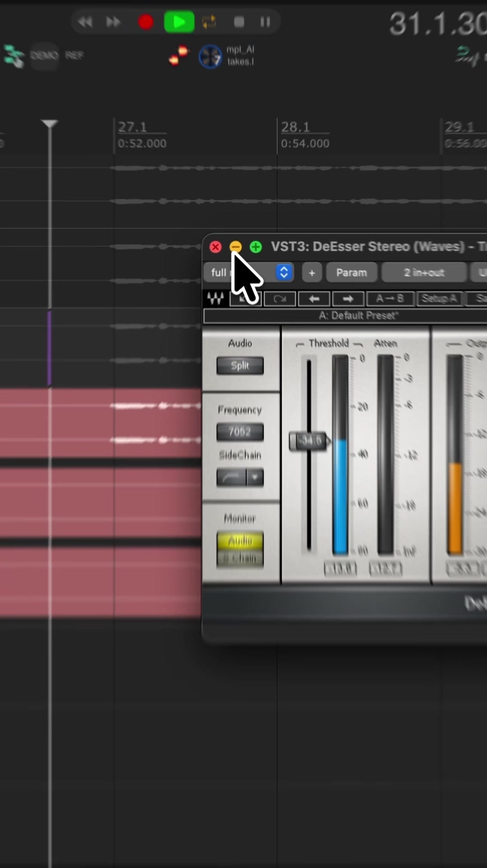487x868 pixels.
Task: Click the plus button next to preset dropdown
Action: point(312,273)
